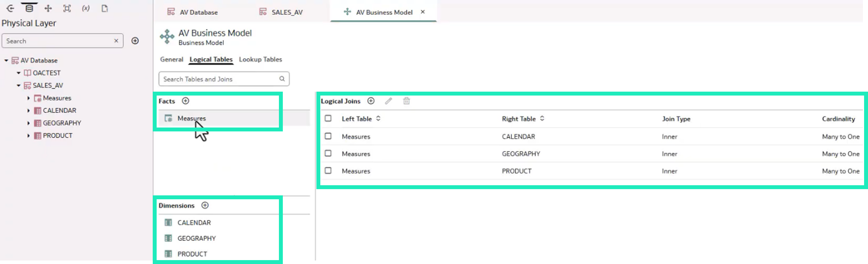The width and height of the screenshot is (868, 264).
Task: Expand the Measures node in physical tree
Action: pyautogui.click(x=29, y=98)
